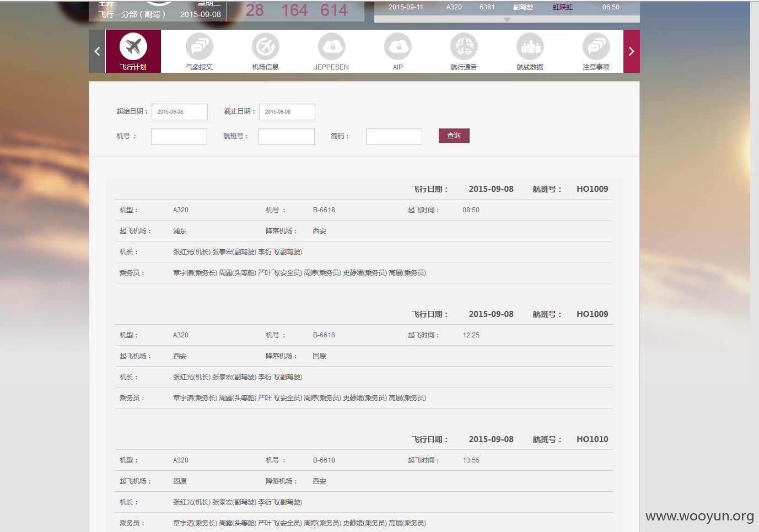Select the 2015-09-11 date in top strip
The image size is (759, 532).
(406, 7)
